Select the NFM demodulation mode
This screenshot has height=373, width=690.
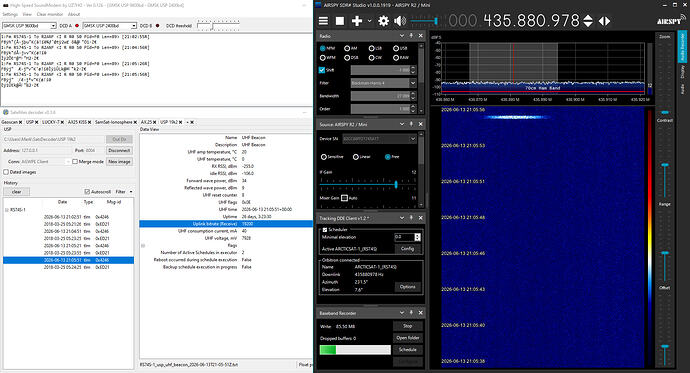pyautogui.click(x=323, y=48)
